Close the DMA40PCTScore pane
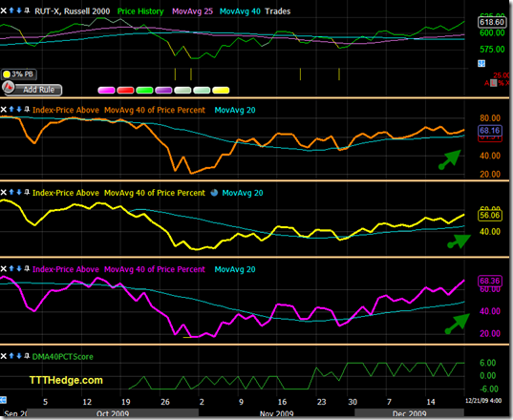The image size is (513, 420). click(3, 356)
